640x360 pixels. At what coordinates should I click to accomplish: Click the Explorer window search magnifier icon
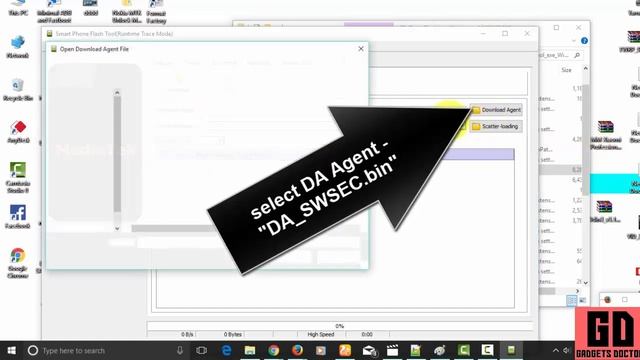click(x=577, y=55)
